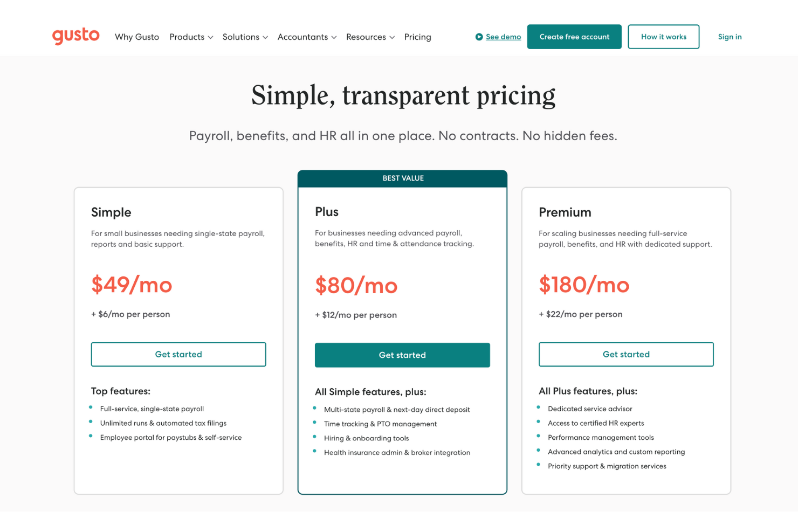This screenshot has width=798, height=532.
Task: Open the Products dropdown menu
Action: (x=191, y=37)
